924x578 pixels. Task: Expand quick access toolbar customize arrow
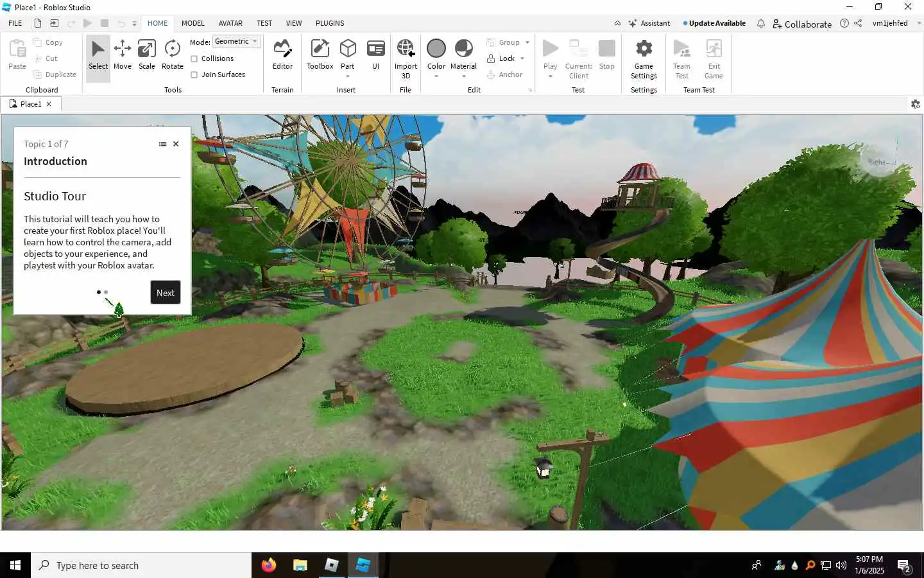coord(134,24)
